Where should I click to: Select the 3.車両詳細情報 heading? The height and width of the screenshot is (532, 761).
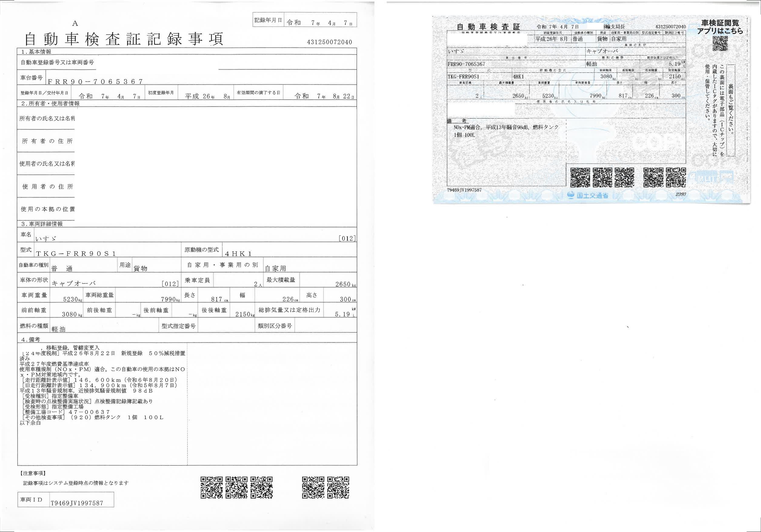click(42, 224)
